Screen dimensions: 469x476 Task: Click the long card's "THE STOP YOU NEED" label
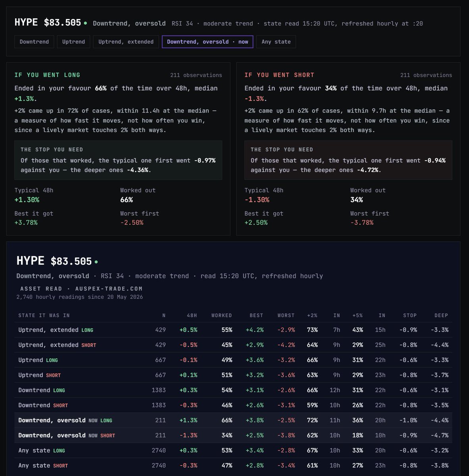(x=52, y=150)
